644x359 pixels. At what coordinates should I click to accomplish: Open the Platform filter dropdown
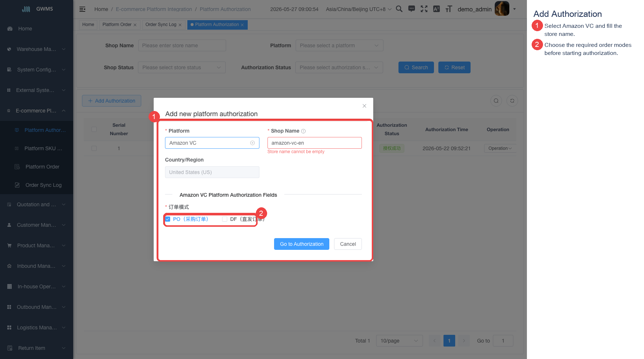click(339, 45)
